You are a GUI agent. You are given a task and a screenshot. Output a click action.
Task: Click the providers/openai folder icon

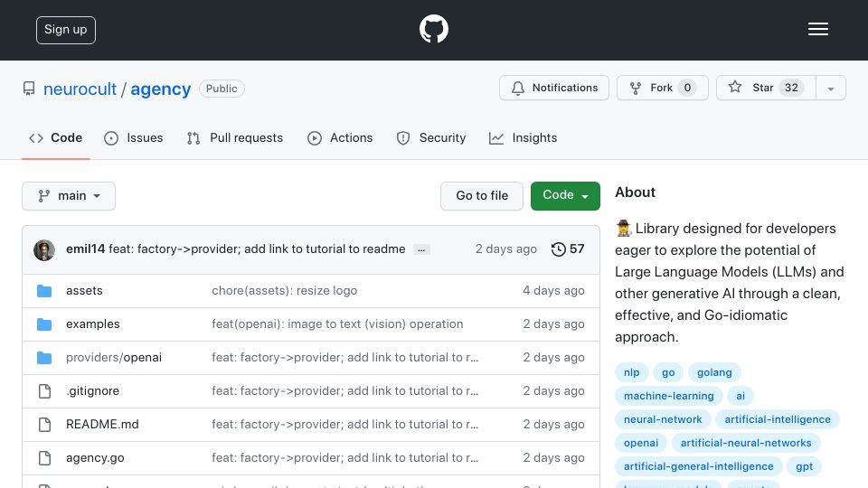[x=44, y=358]
